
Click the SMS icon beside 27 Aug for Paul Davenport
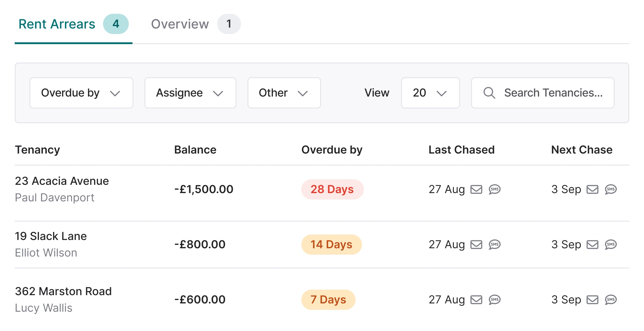[x=494, y=189]
